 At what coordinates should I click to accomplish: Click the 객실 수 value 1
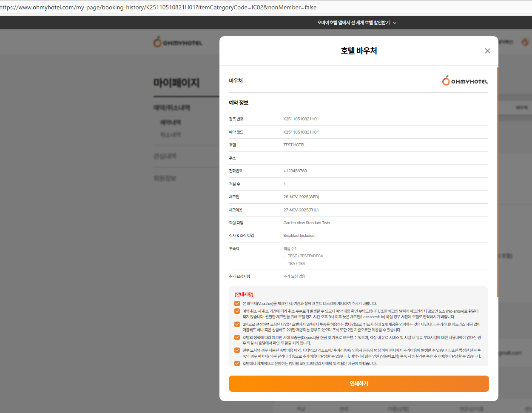click(x=284, y=184)
